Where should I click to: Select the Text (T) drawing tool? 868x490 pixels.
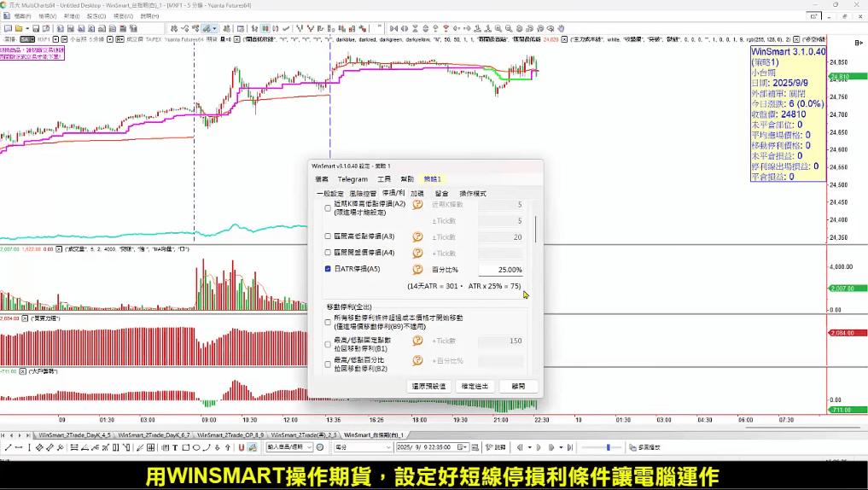click(174, 447)
